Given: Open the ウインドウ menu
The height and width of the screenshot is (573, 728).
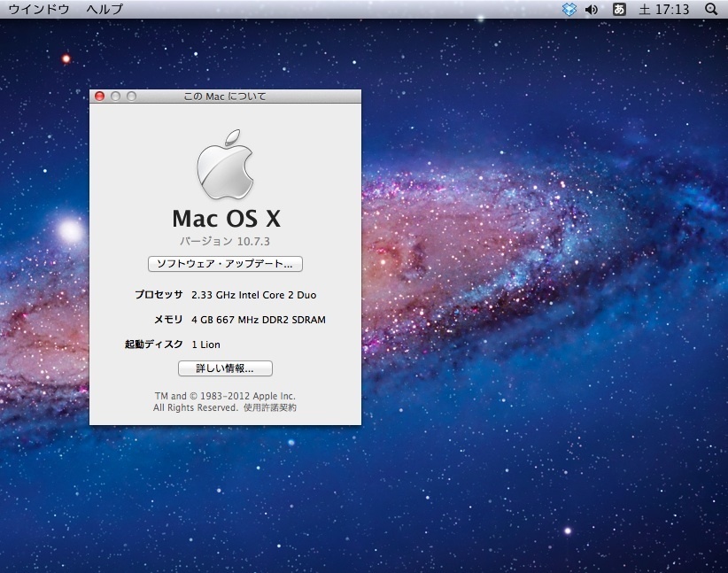Looking at the screenshot, I should 39,9.
